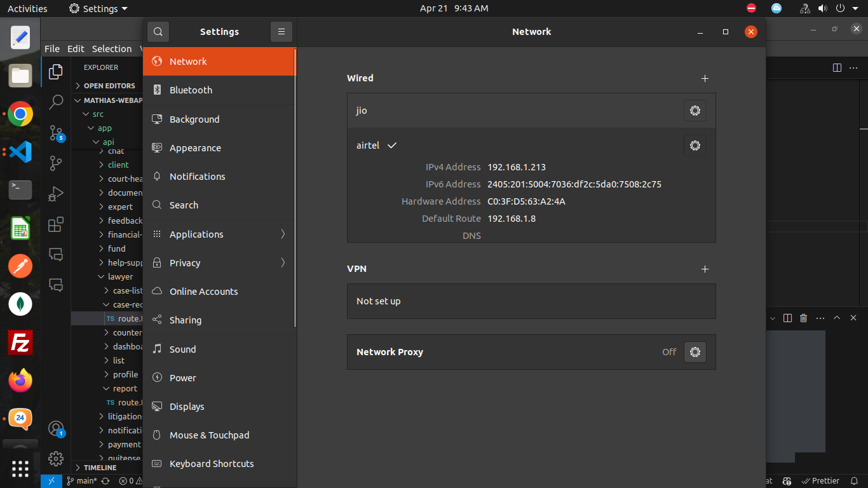Open VS Code Extensions view icon
The width and height of the screenshot is (868, 488).
coord(56,224)
